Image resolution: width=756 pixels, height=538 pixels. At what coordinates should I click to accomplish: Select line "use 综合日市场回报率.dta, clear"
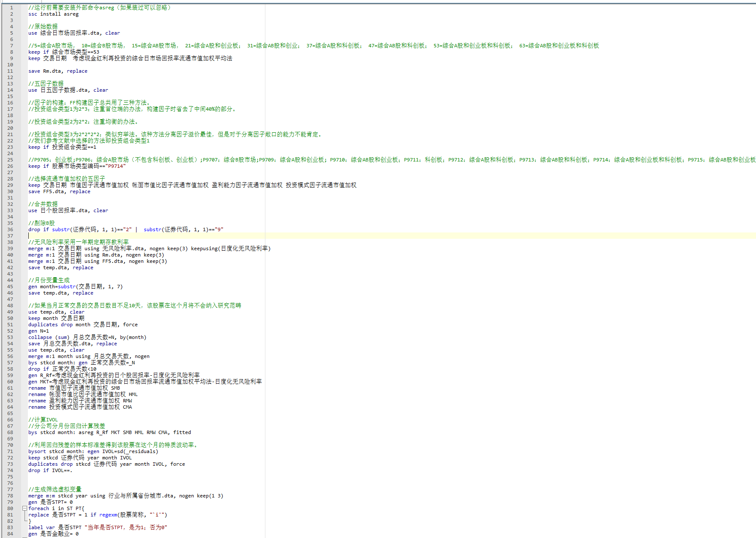pos(74,33)
